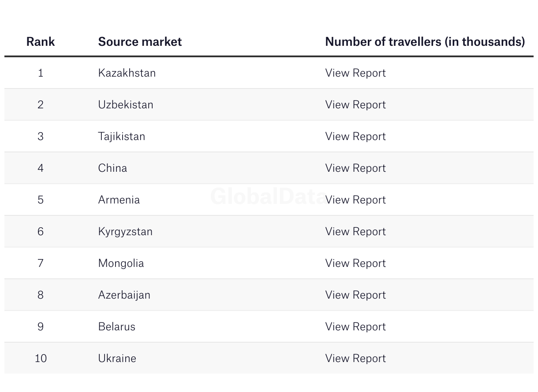Select the Armenia source market cell
The height and width of the screenshot is (392, 538).
coord(119,200)
